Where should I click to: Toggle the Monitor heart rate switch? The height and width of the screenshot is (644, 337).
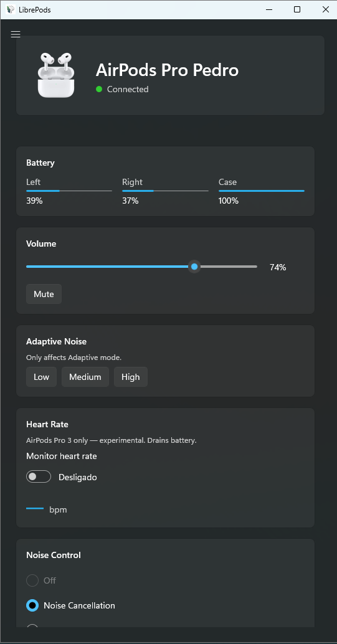click(39, 476)
